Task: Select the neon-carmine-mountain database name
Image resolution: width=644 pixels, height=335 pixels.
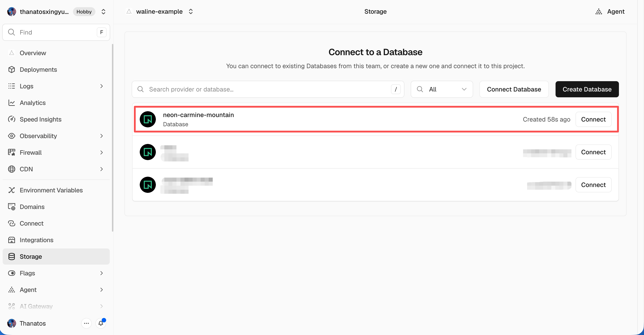Action: coord(198,115)
